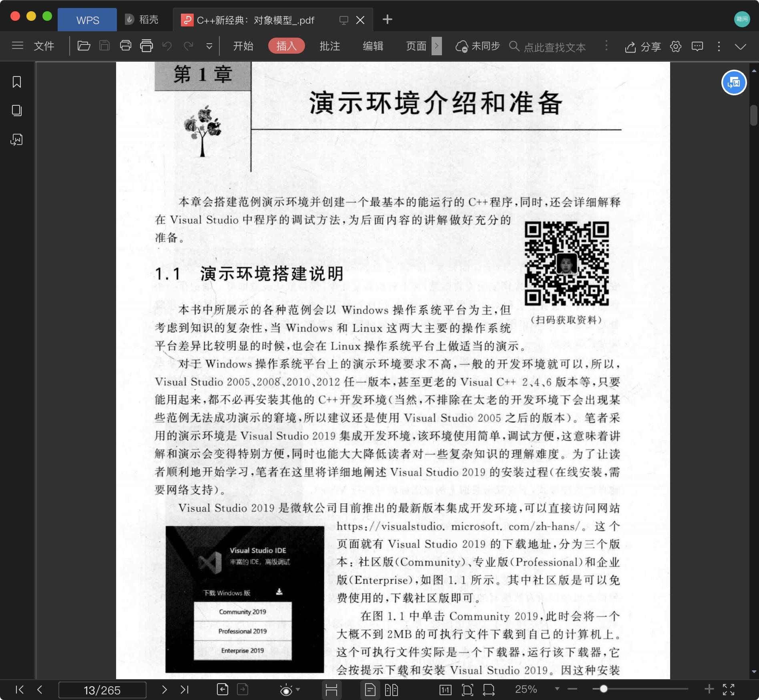Set zoom to actual size 1:1
The image size is (759, 700).
[445, 690]
